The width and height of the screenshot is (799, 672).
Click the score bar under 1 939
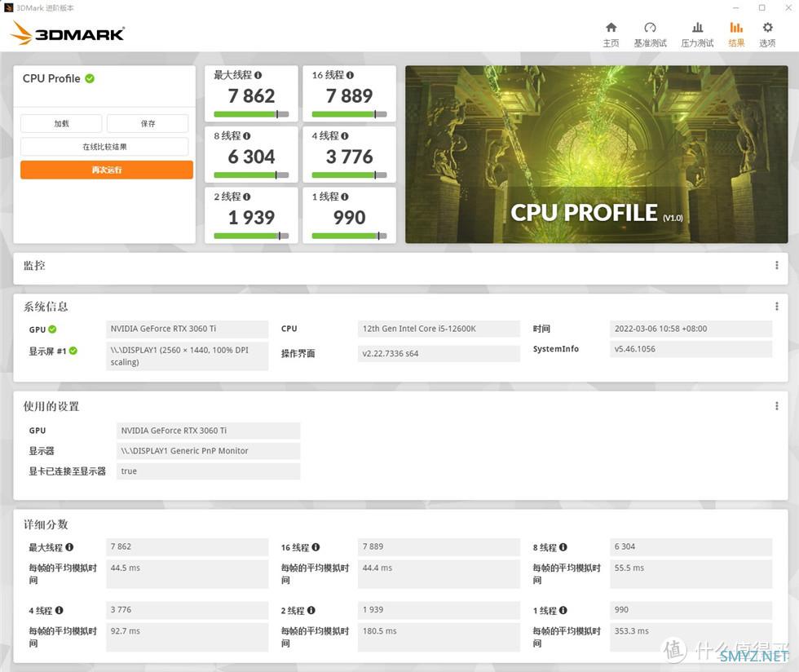(251, 236)
